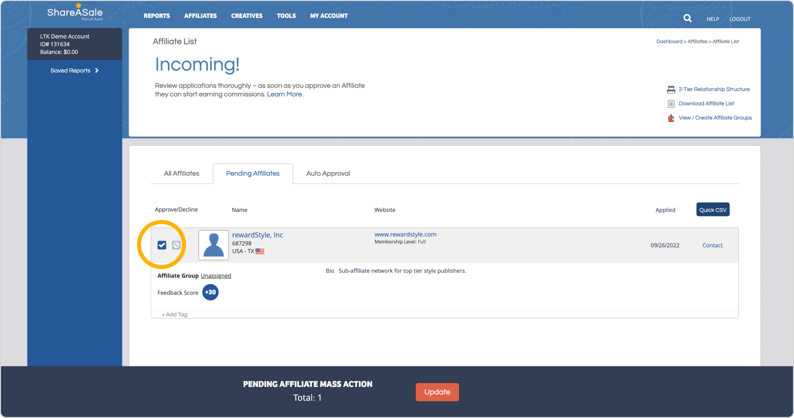Click + Add Tag
794x418 pixels.
[174, 315]
